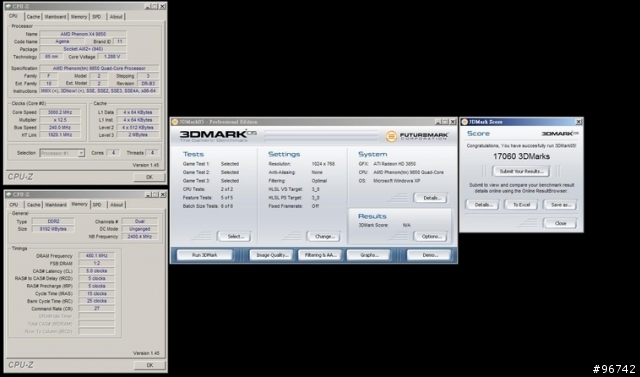Click the Save as... button
Screen dimensions: 640x377
click(560, 205)
